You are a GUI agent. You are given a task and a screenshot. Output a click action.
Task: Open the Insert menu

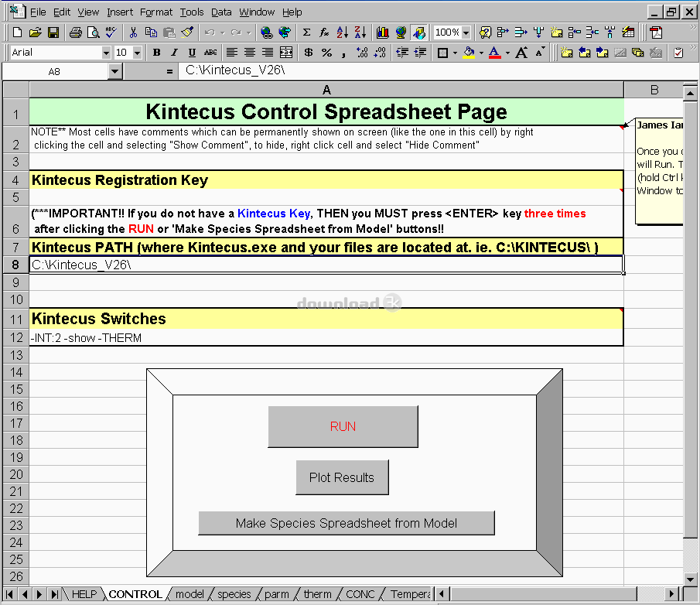[x=120, y=12]
